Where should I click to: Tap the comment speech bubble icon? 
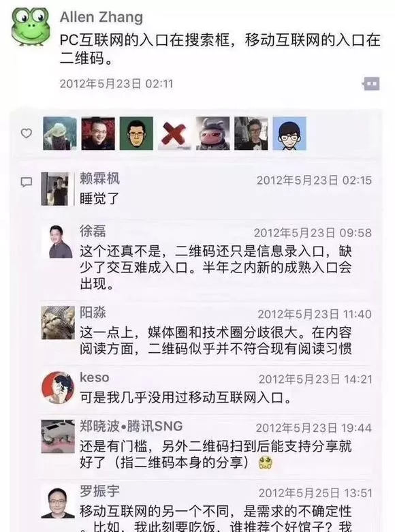pyautogui.click(x=27, y=182)
